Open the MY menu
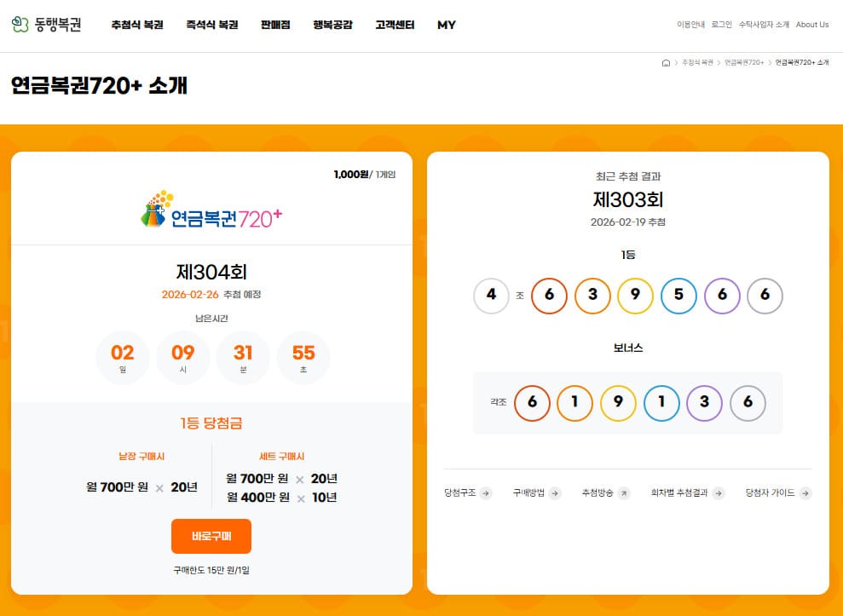The height and width of the screenshot is (616, 843). click(447, 25)
